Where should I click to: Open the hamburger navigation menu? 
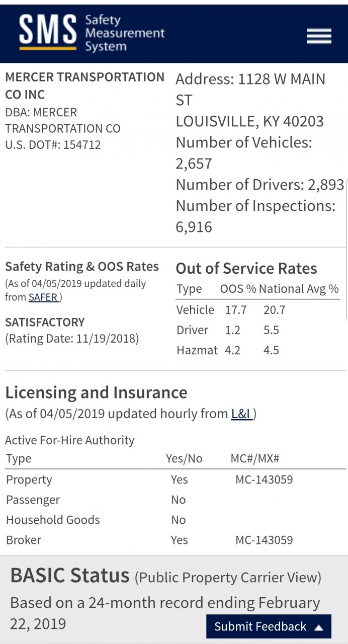319,36
